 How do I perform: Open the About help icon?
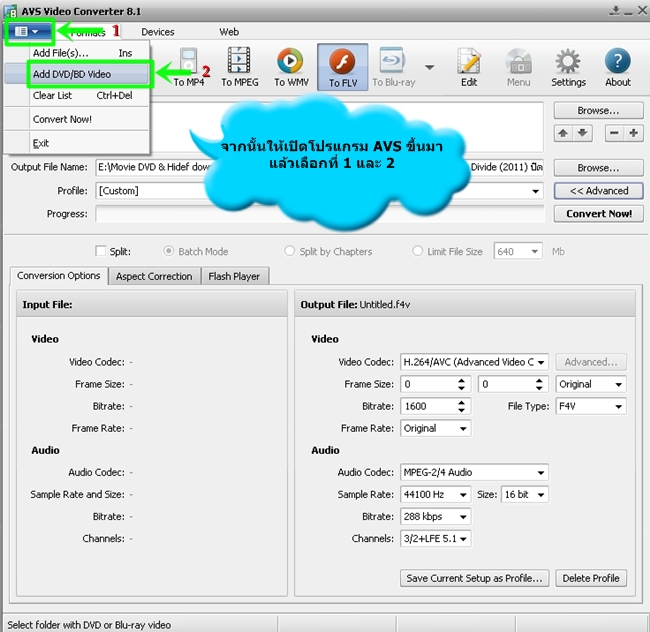tap(618, 67)
